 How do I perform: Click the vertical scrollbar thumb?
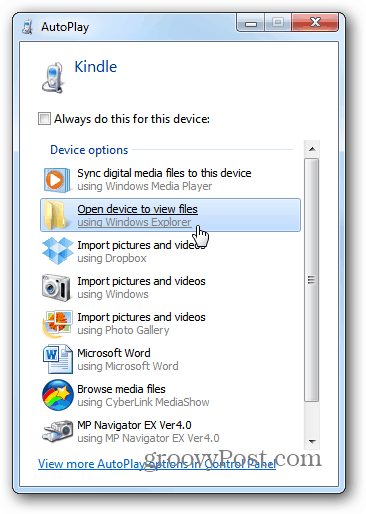312,280
